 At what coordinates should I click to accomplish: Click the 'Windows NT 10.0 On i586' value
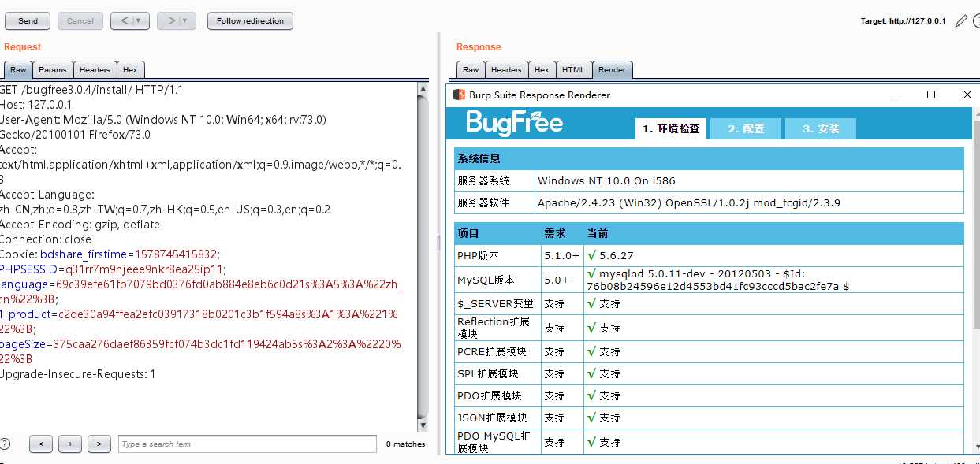click(606, 180)
